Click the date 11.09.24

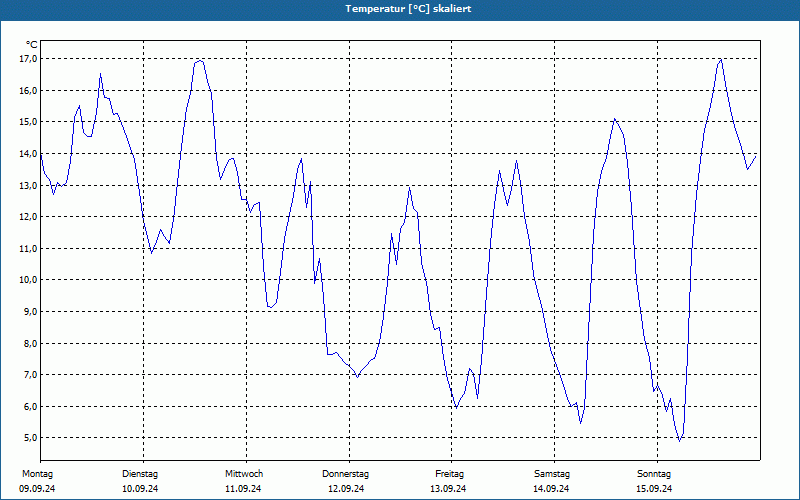click(243, 489)
